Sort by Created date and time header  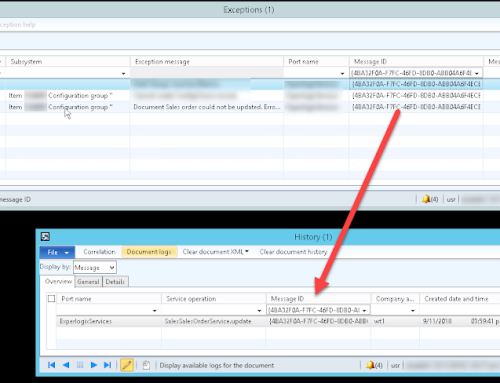tap(460, 299)
